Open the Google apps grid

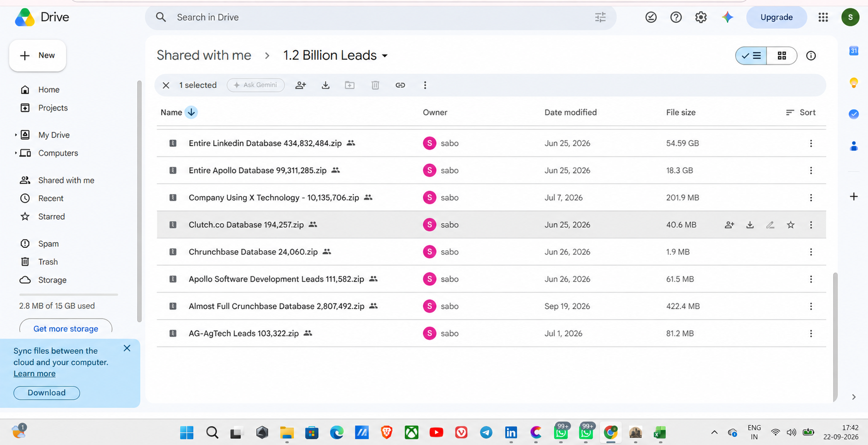pyautogui.click(x=823, y=17)
